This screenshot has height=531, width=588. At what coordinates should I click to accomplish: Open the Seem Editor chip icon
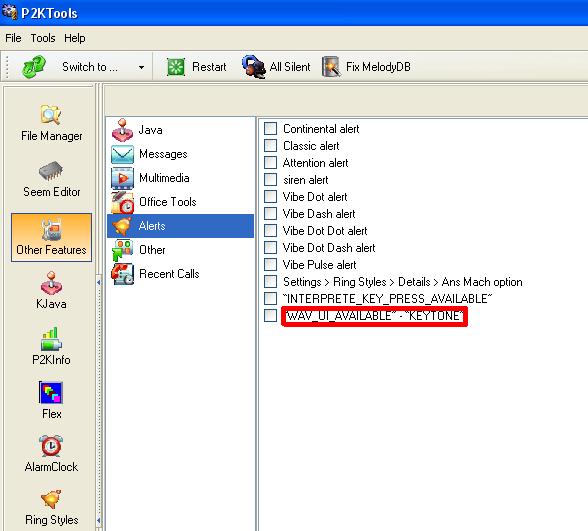[51, 171]
